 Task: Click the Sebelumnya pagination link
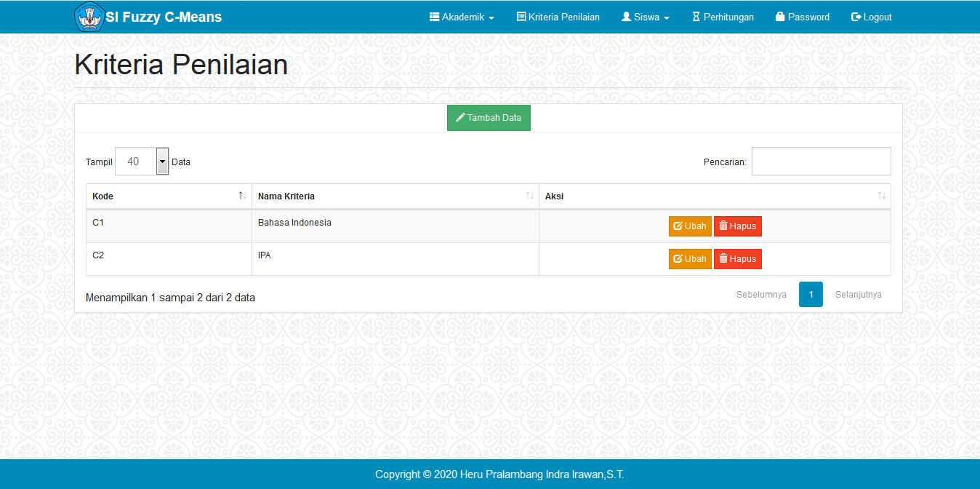coord(761,295)
